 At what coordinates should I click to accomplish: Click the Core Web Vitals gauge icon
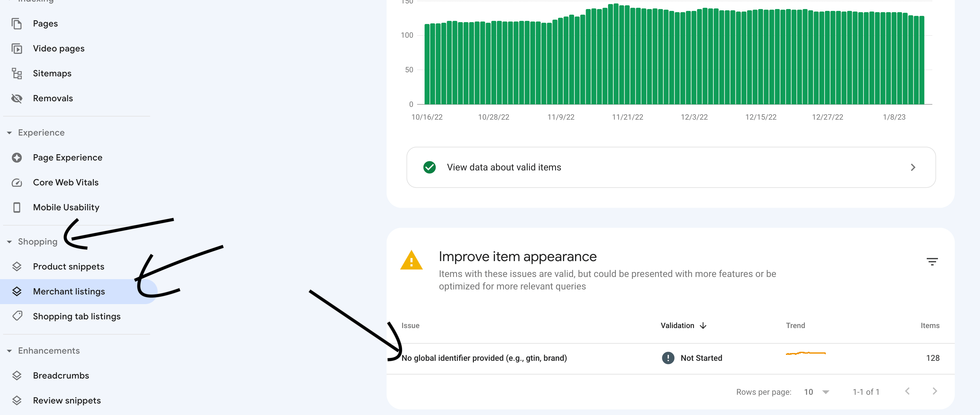(x=17, y=183)
